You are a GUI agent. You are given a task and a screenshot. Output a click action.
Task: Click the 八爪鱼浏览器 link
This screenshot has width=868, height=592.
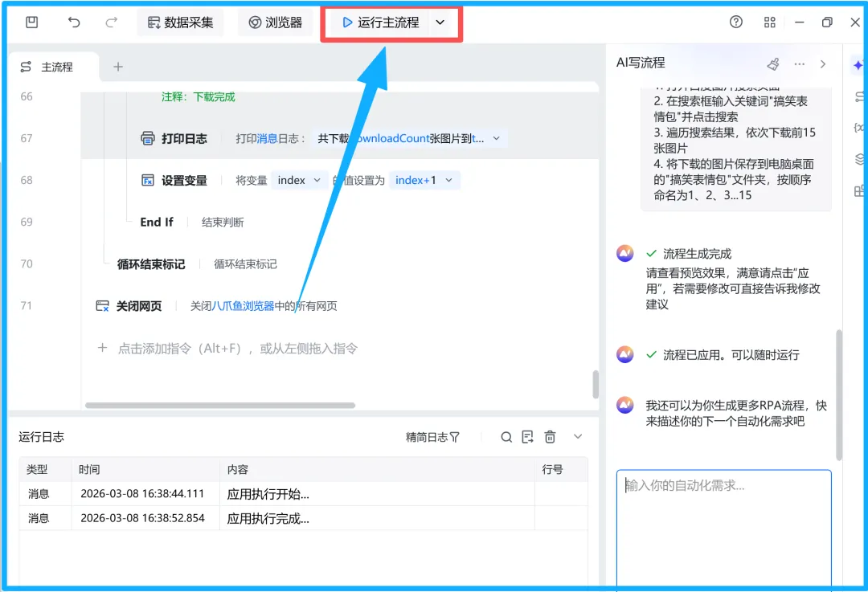tap(243, 306)
